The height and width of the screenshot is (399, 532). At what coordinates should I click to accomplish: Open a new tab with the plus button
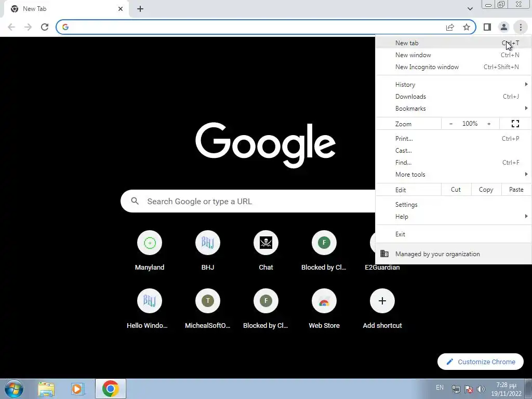140,9
